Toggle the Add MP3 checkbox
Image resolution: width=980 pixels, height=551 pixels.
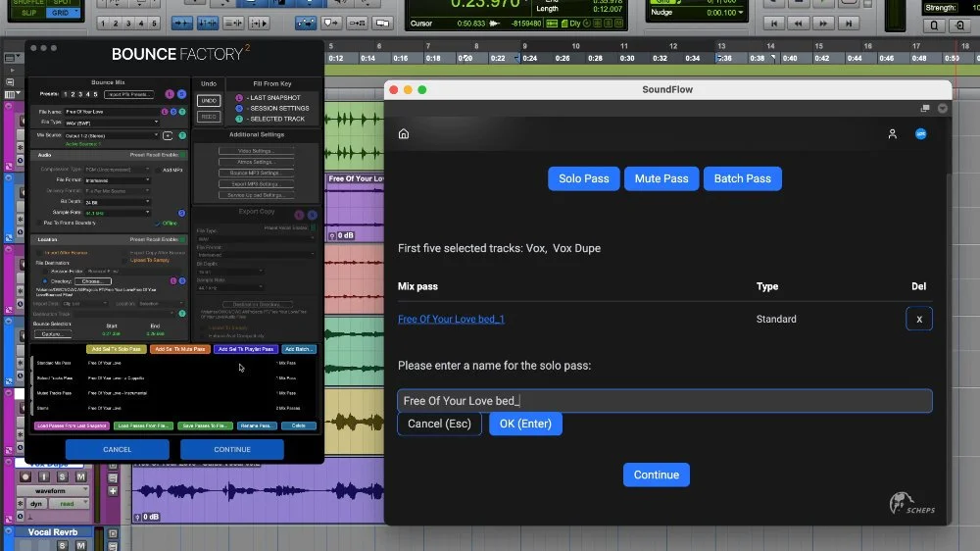click(159, 170)
